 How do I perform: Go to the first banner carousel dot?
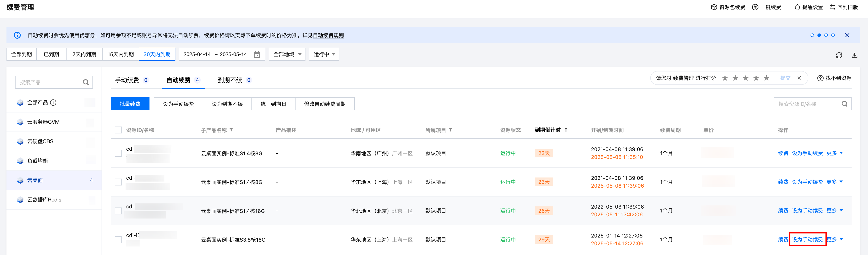tap(812, 35)
